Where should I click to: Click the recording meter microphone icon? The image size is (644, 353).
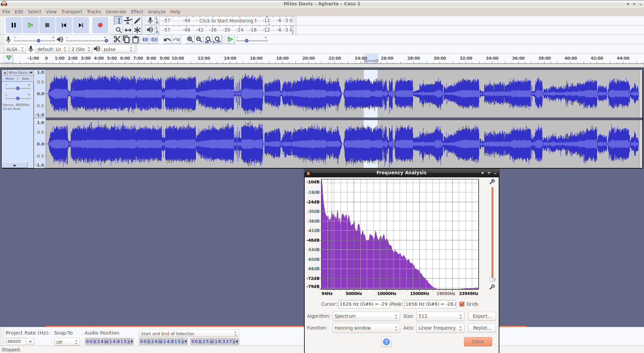pyautogui.click(x=150, y=21)
